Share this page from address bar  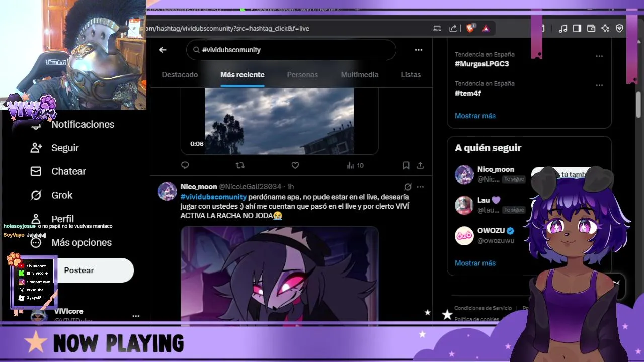(x=453, y=29)
